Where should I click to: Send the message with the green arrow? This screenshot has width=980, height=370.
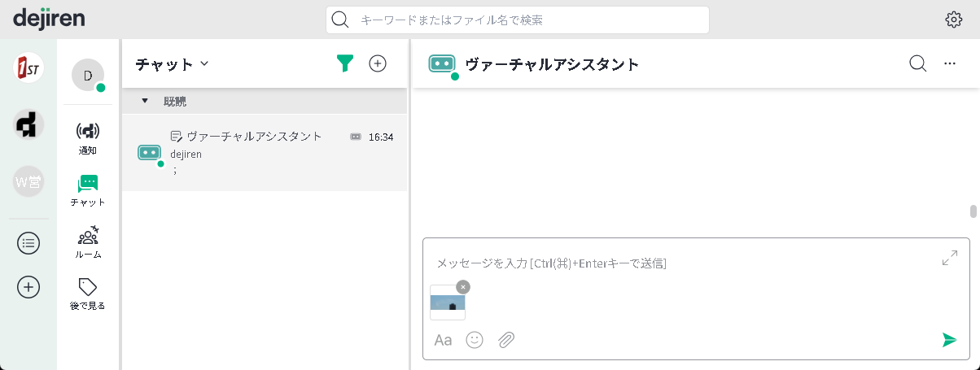point(949,340)
